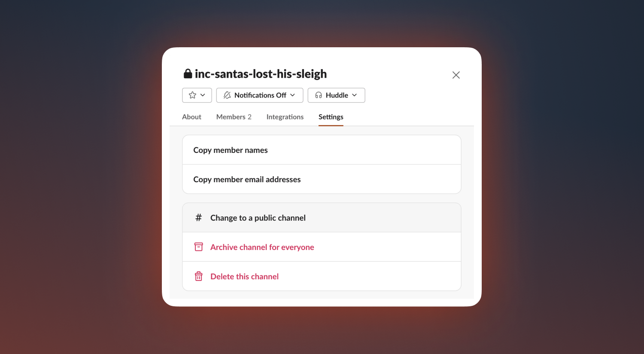Click the star icon to favorite channel

192,95
